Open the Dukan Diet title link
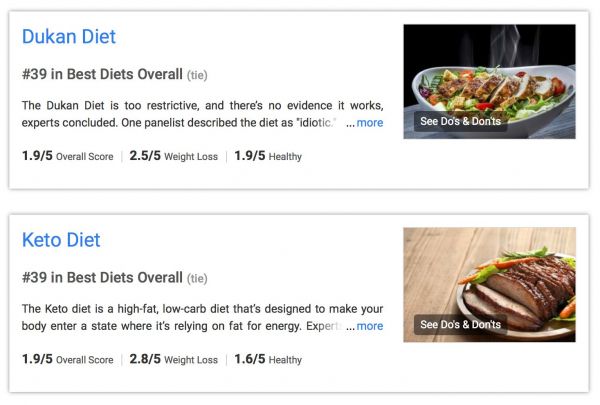600x405 pixels. tap(69, 37)
